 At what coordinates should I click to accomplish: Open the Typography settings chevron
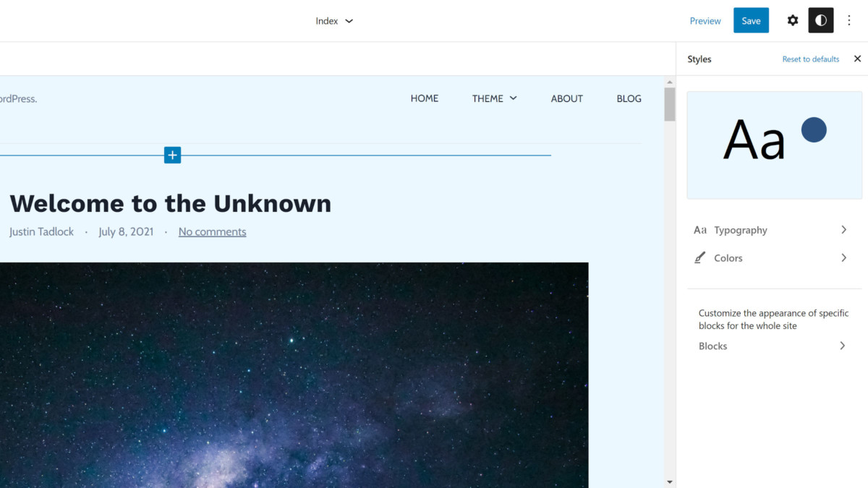(843, 230)
